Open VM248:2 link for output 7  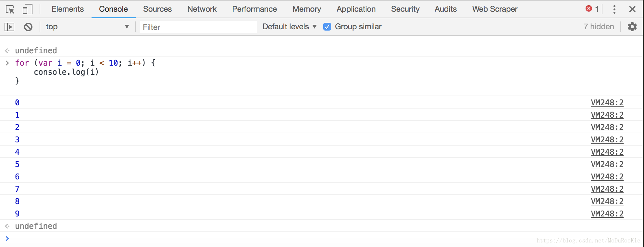(x=607, y=189)
